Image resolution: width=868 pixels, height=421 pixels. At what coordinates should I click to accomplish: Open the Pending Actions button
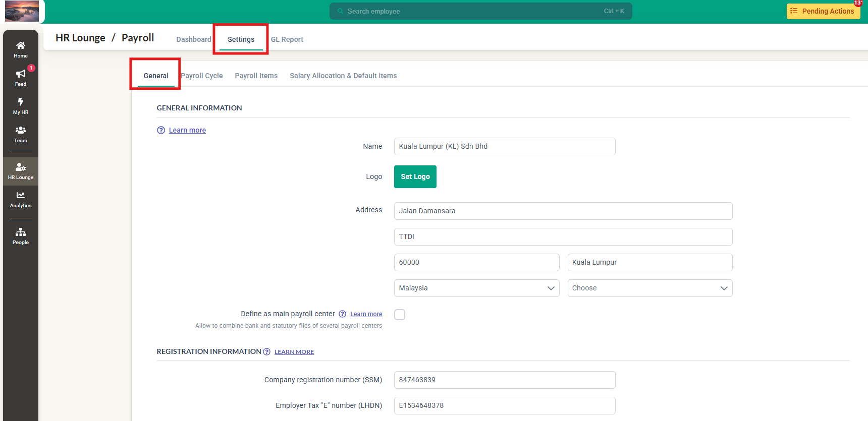(x=823, y=11)
